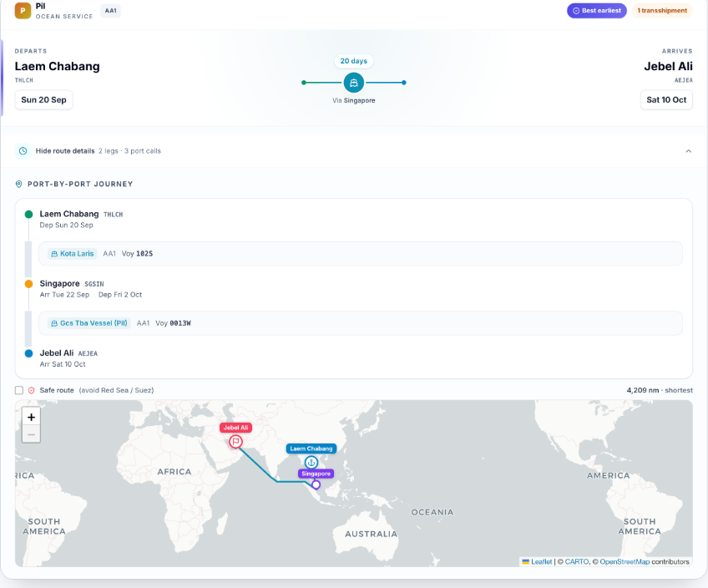Screen dimensions: 708x588
Task: Zoom in on the map
Action: [31, 417]
